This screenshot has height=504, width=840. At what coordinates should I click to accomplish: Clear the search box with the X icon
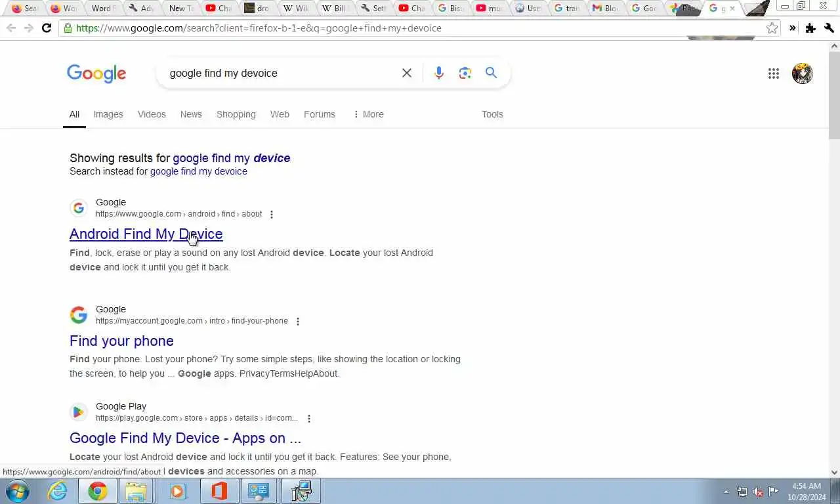coord(407,73)
